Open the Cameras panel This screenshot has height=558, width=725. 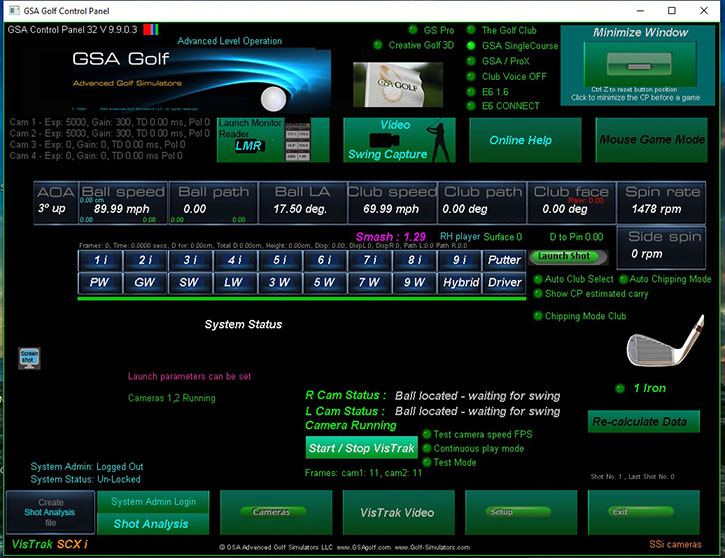(276, 513)
